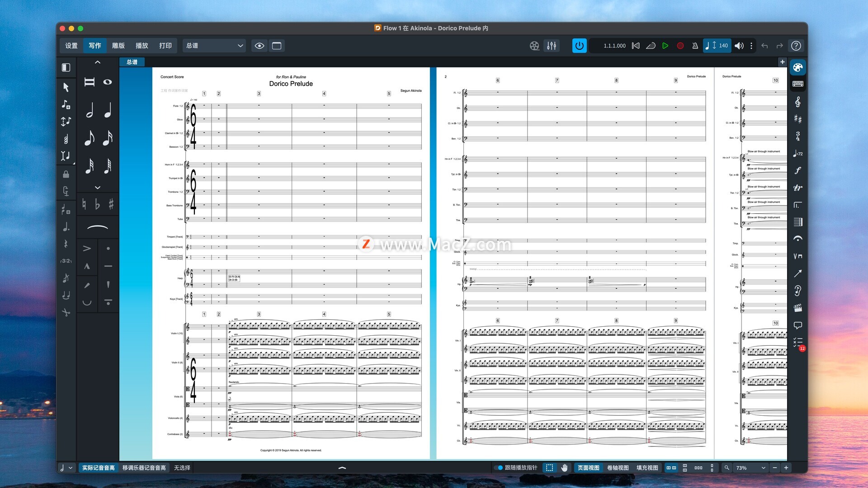Switch to 填充视图
The width and height of the screenshot is (868, 488).
coord(647,468)
